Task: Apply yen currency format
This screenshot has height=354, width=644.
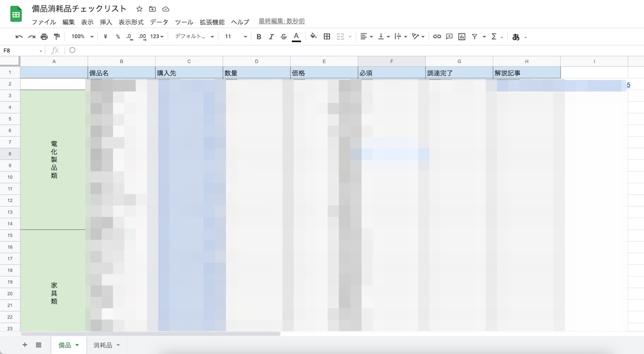Action: coord(106,36)
